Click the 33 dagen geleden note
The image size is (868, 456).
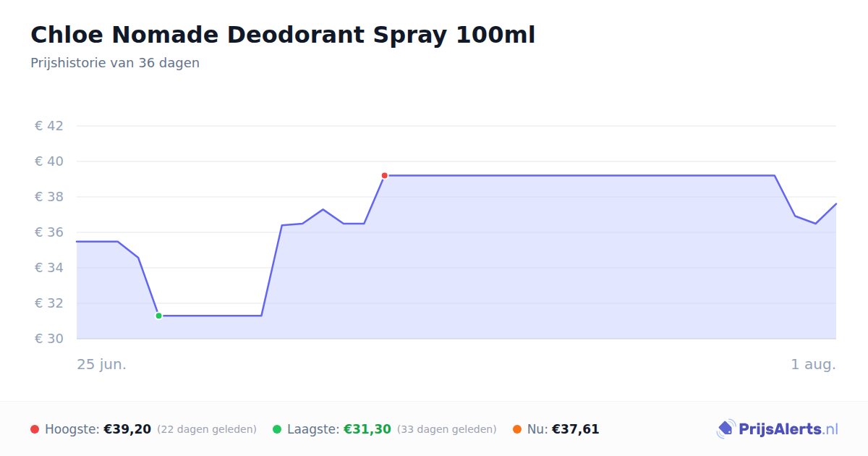447,429
